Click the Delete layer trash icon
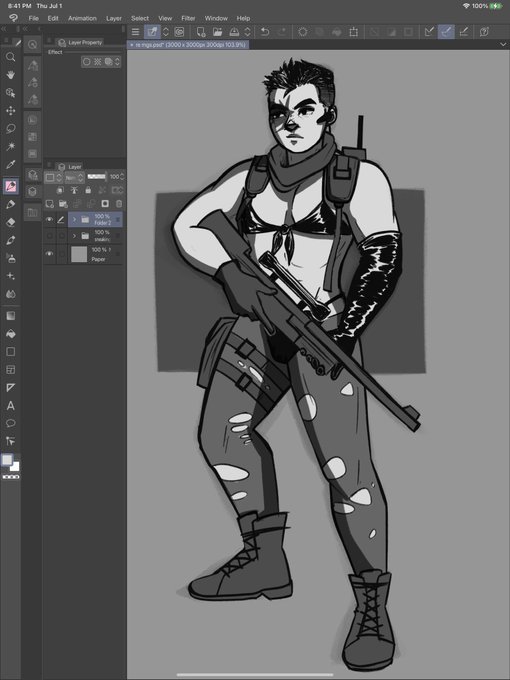510x680 pixels. (118, 203)
